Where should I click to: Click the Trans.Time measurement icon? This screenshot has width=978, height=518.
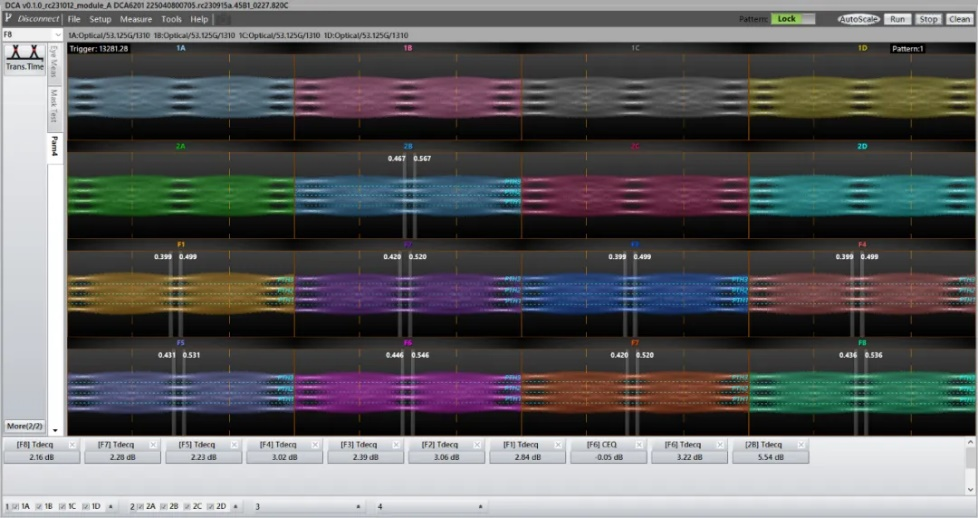pyautogui.click(x=24, y=58)
